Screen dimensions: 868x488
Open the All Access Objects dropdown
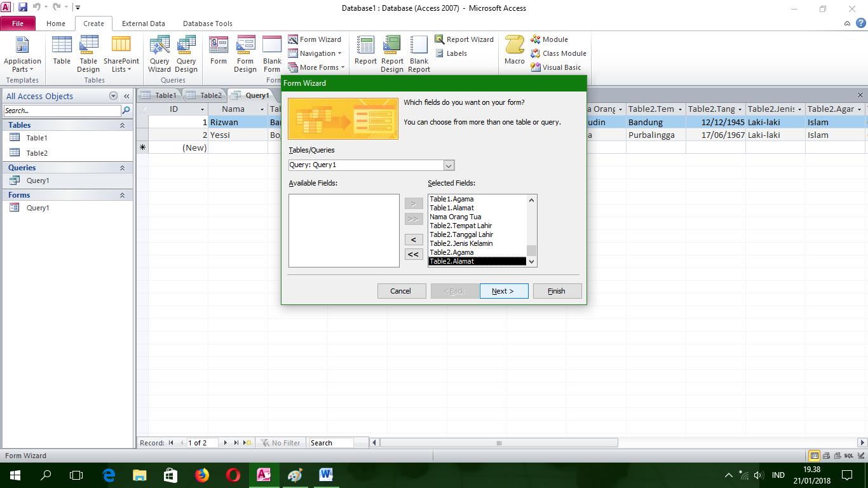click(x=113, y=96)
